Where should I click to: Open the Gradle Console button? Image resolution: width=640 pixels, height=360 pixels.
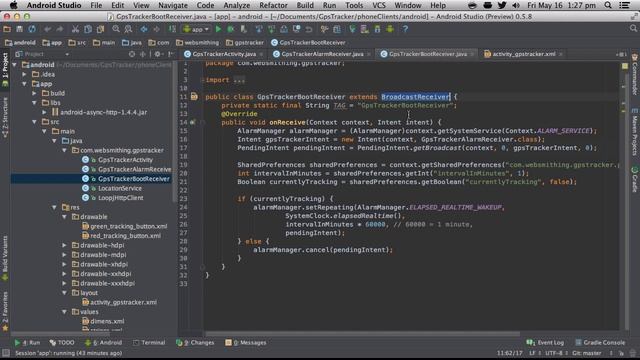600,342
